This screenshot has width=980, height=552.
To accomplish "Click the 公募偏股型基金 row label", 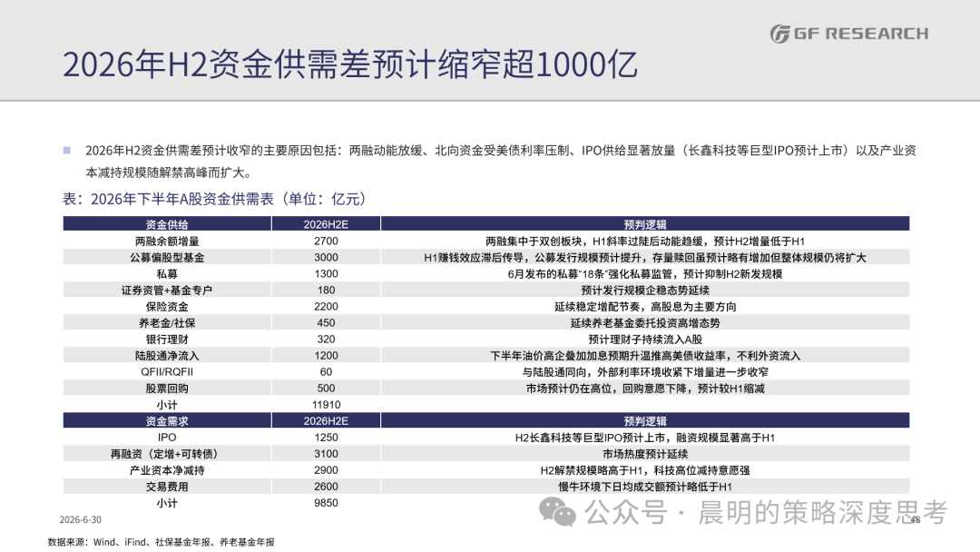I will [x=167, y=258].
